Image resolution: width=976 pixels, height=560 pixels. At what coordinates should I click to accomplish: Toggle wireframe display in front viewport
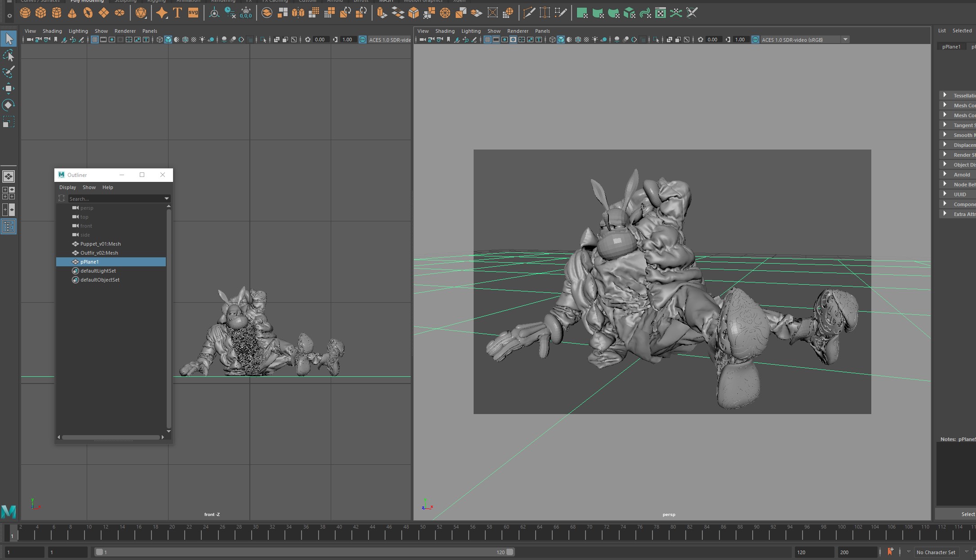[x=160, y=40]
